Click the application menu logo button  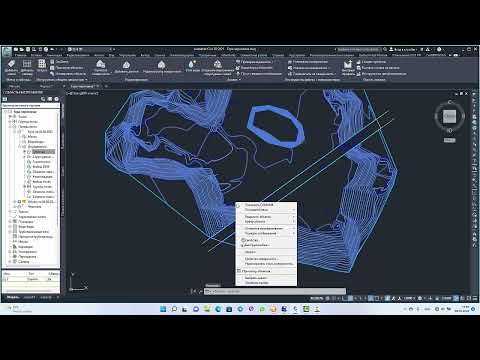(7, 52)
